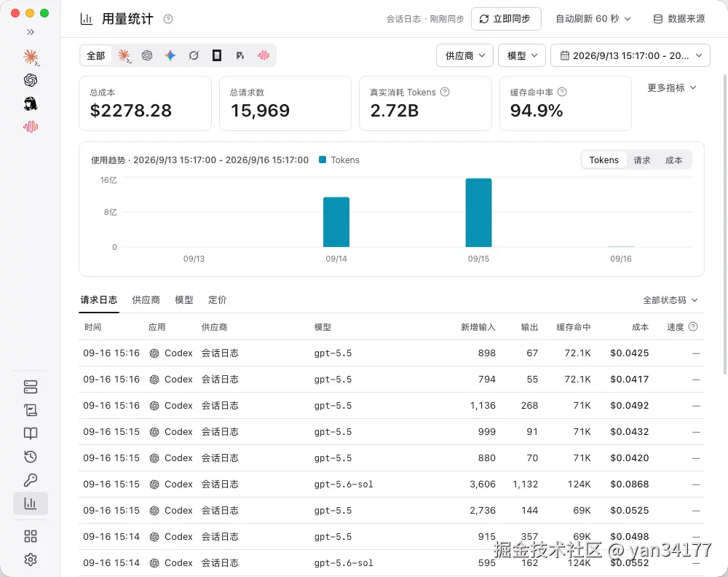Screen dimensions: 728x577
Task: Open the history clock icon in the sidebar
Action: [31, 457]
